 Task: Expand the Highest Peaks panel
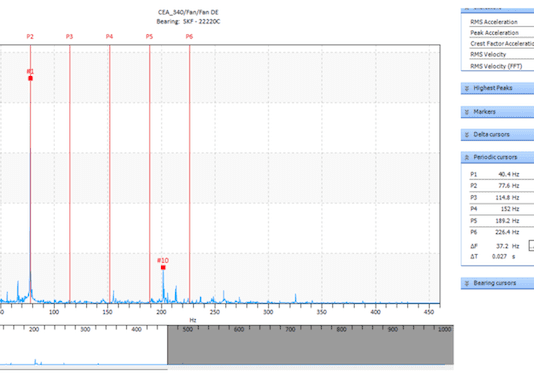click(498, 88)
